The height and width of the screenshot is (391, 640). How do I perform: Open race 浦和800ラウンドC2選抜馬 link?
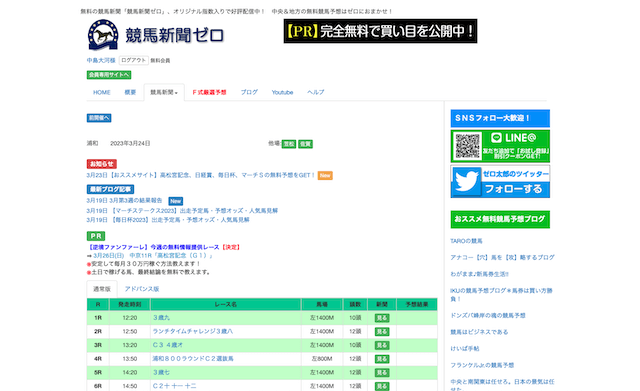pos(193,359)
